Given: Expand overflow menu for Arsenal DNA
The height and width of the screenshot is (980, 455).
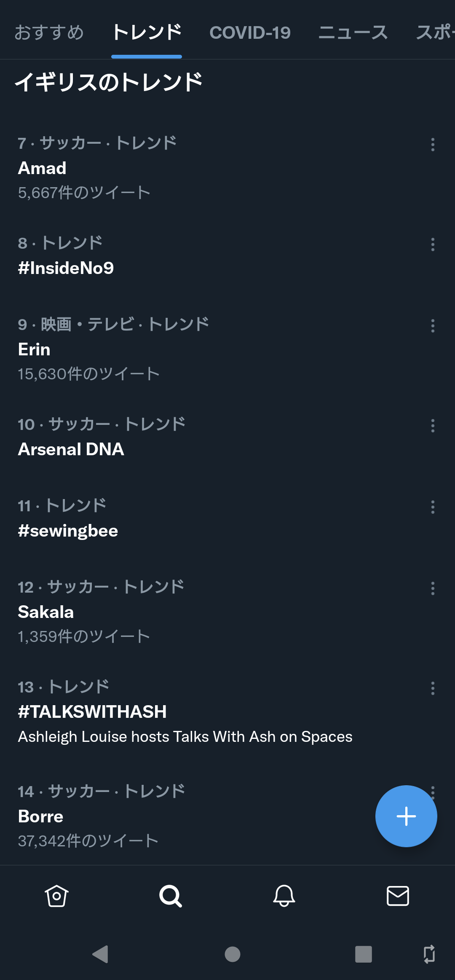Looking at the screenshot, I should tap(433, 426).
